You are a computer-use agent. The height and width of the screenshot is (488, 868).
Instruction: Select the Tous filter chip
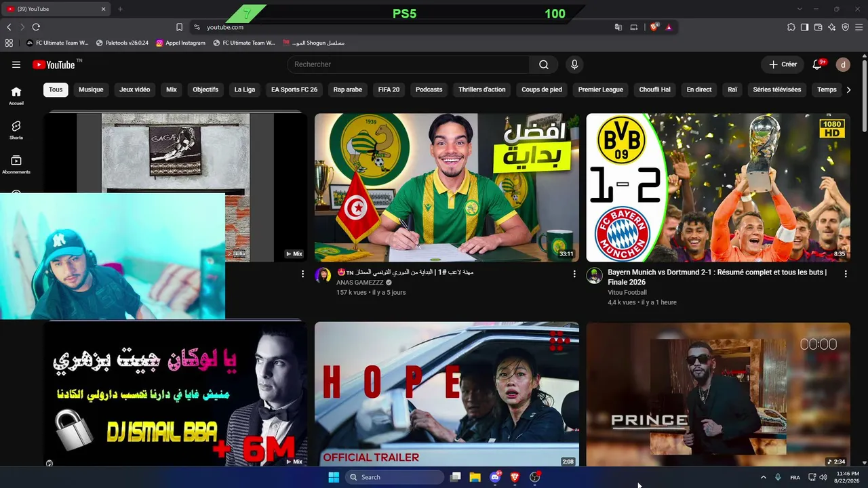click(x=56, y=89)
